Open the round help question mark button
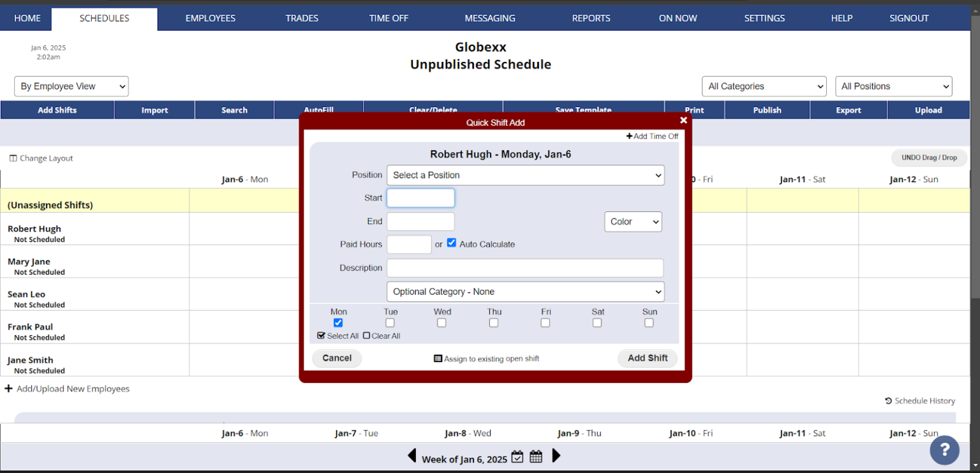This screenshot has height=473, width=980. pyautogui.click(x=945, y=450)
